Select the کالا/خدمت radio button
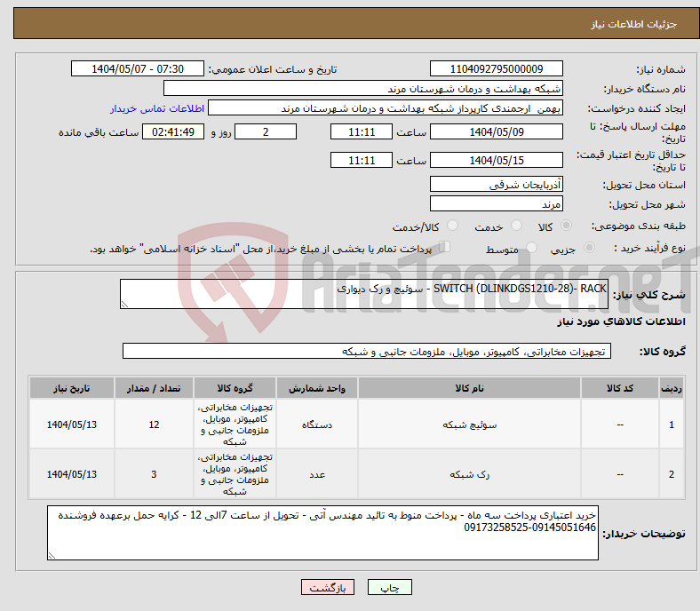 453,226
